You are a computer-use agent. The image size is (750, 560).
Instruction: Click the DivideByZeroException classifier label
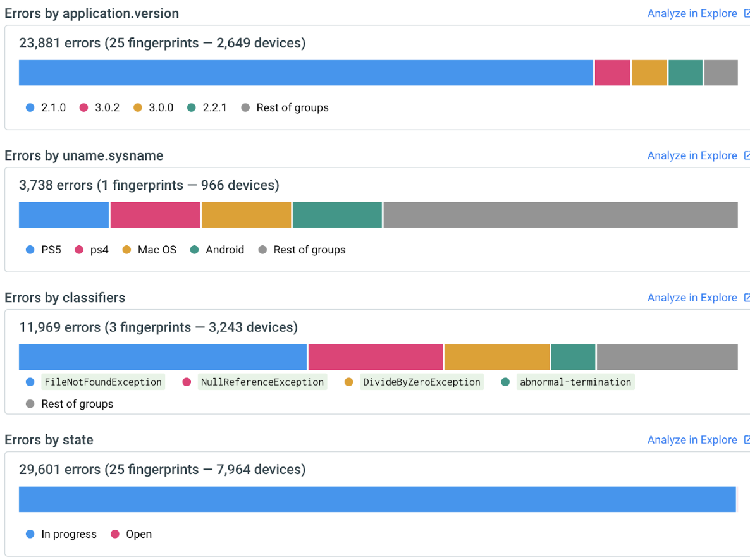pyautogui.click(x=421, y=382)
